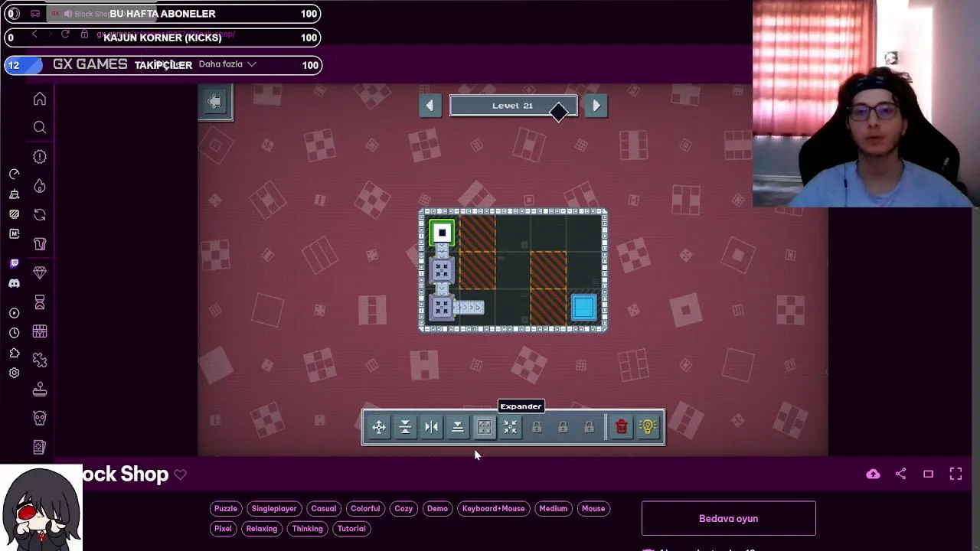Image resolution: width=980 pixels, height=551 pixels.
Task: Click the Demo tag
Action: tap(437, 508)
